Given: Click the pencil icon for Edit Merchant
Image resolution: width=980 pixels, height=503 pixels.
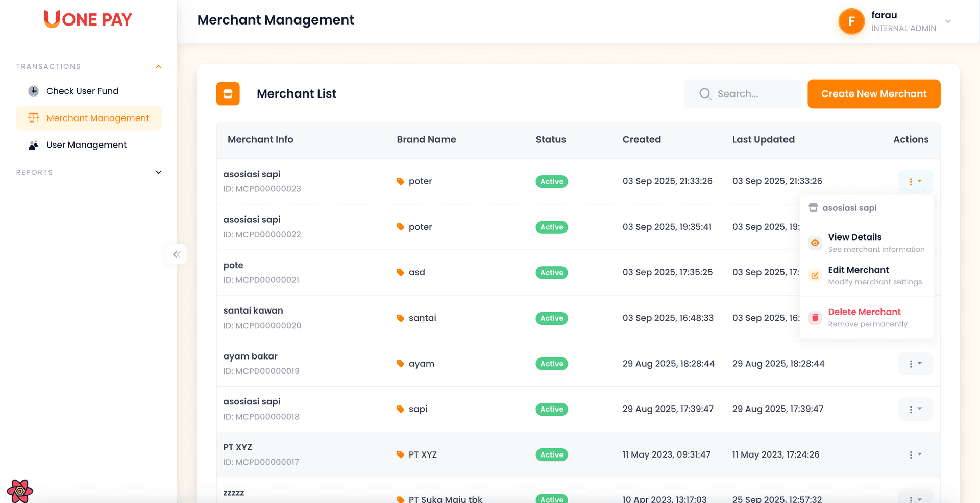Looking at the screenshot, I should coord(815,276).
